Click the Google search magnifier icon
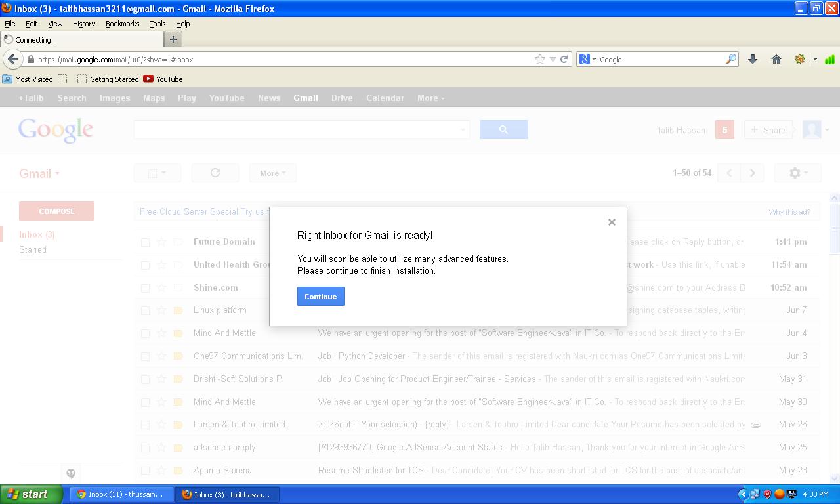This screenshot has width=840, height=504. pos(503,129)
